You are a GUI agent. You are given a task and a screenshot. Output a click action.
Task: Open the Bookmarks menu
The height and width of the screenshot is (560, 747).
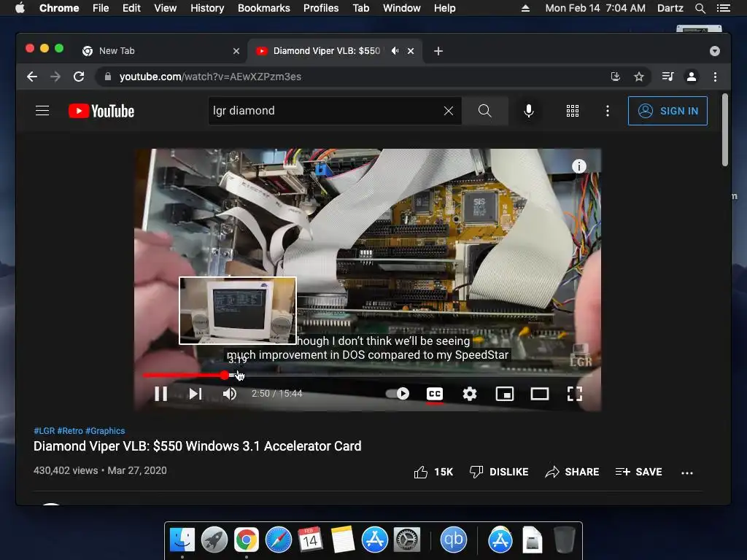point(264,8)
